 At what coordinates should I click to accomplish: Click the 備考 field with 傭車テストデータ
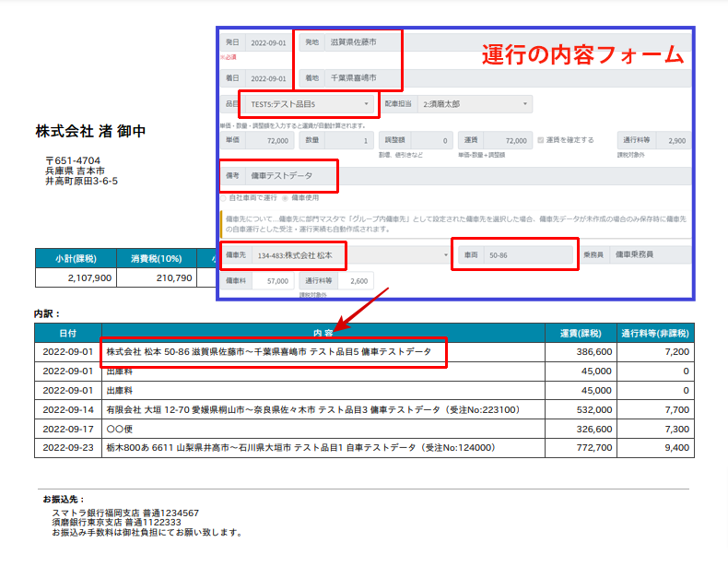tap(295, 175)
